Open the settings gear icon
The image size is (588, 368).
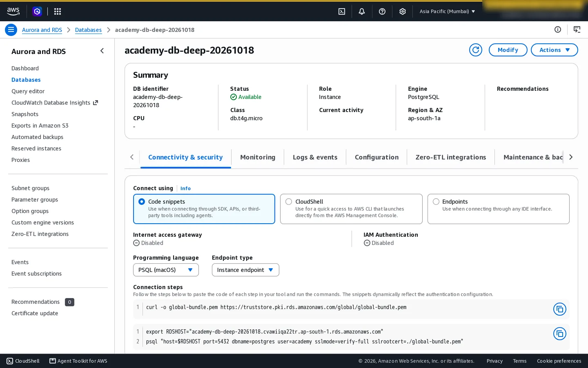pyautogui.click(x=403, y=11)
